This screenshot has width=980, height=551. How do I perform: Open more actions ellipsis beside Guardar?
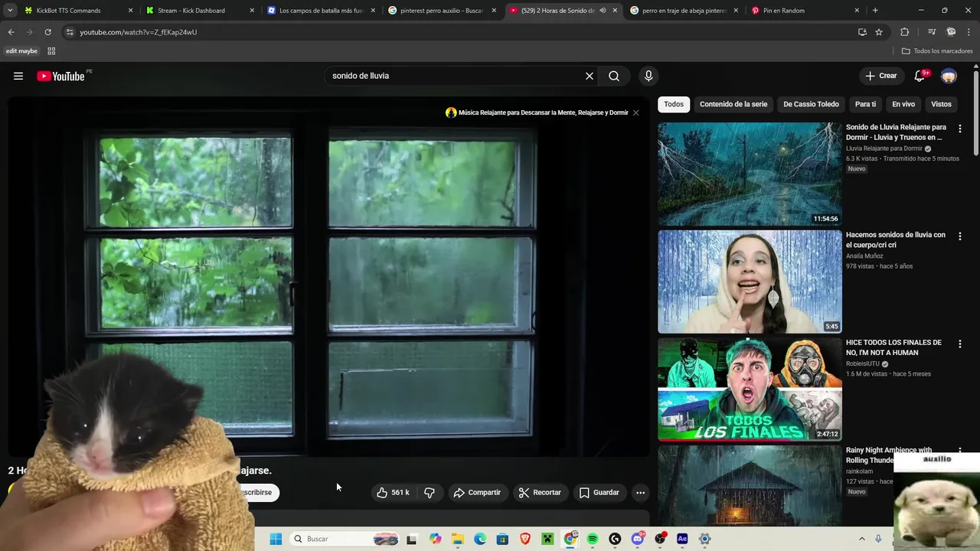[x=641, y=493]
